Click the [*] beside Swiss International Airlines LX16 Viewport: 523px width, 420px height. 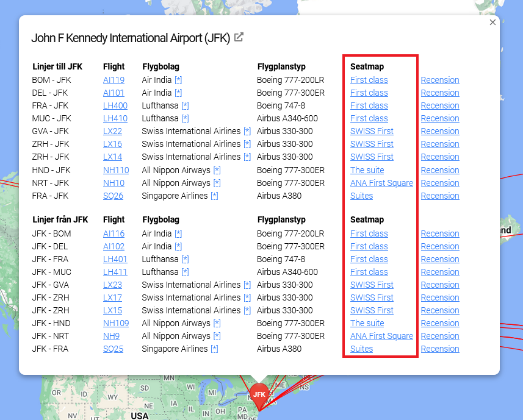[247, 144]
